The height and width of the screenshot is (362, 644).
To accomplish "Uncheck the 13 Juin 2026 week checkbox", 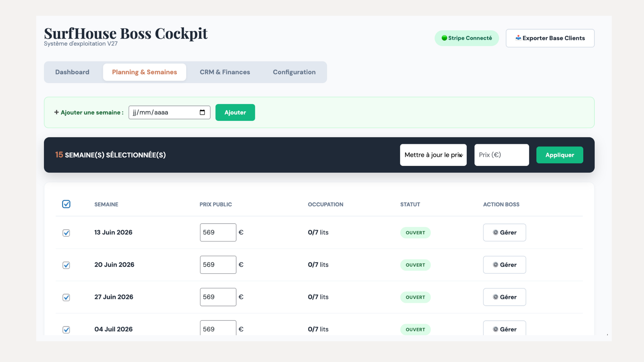I will (66, 233).
